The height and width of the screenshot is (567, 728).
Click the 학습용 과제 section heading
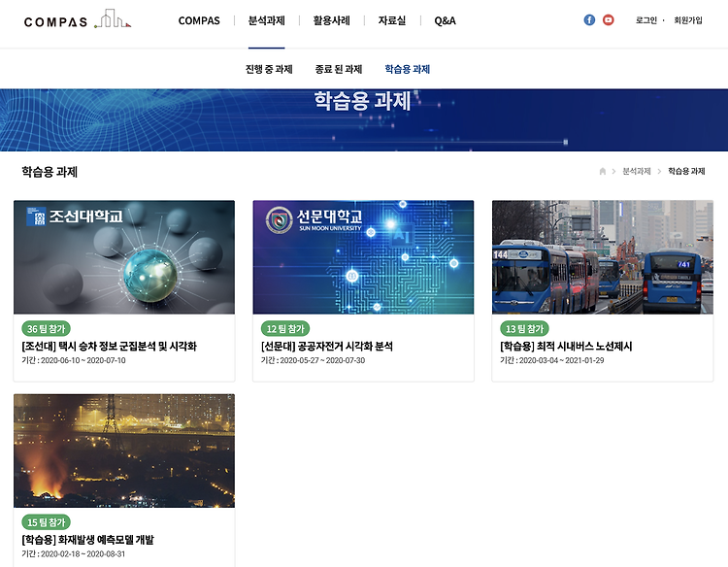click(50, 172)
